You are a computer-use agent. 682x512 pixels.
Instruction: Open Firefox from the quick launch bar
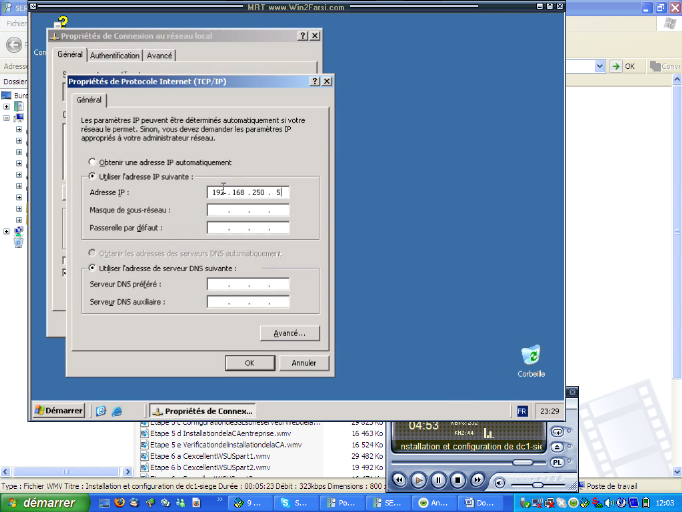click(120, 503)
